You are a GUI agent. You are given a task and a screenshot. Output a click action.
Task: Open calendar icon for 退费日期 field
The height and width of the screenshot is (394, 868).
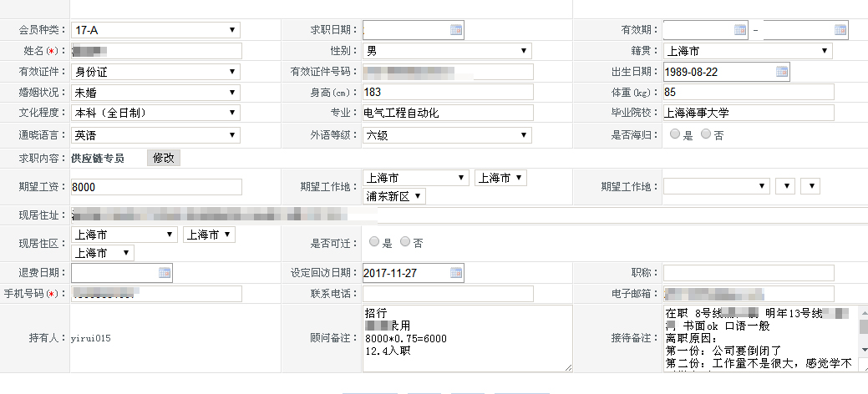click(165, 272)
